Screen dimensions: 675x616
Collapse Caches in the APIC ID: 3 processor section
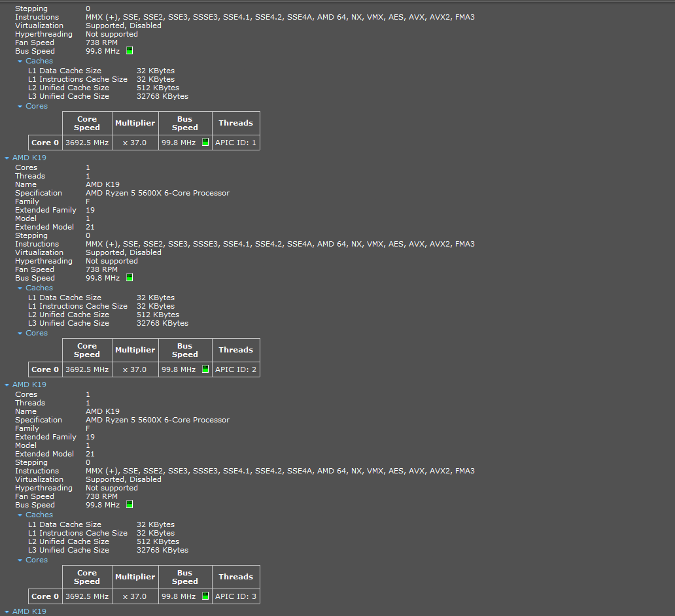20,515
